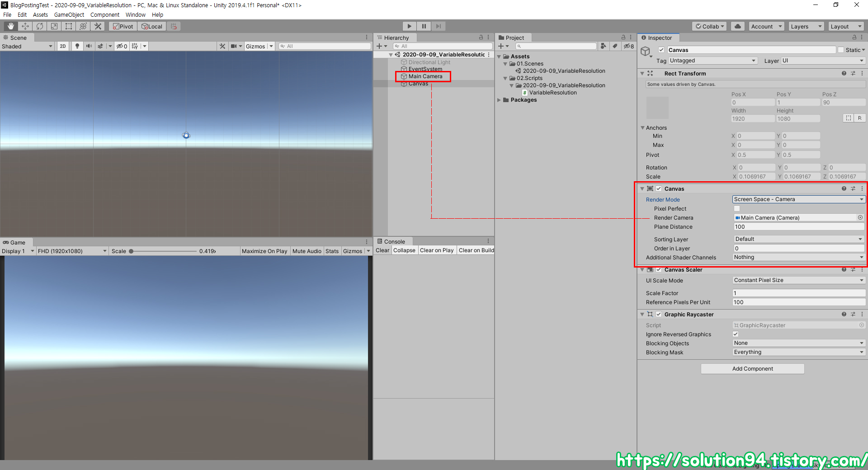The width and height of the screenshot is (868, 470).
Task: Click the Step frame button
Action: (438, 26)
